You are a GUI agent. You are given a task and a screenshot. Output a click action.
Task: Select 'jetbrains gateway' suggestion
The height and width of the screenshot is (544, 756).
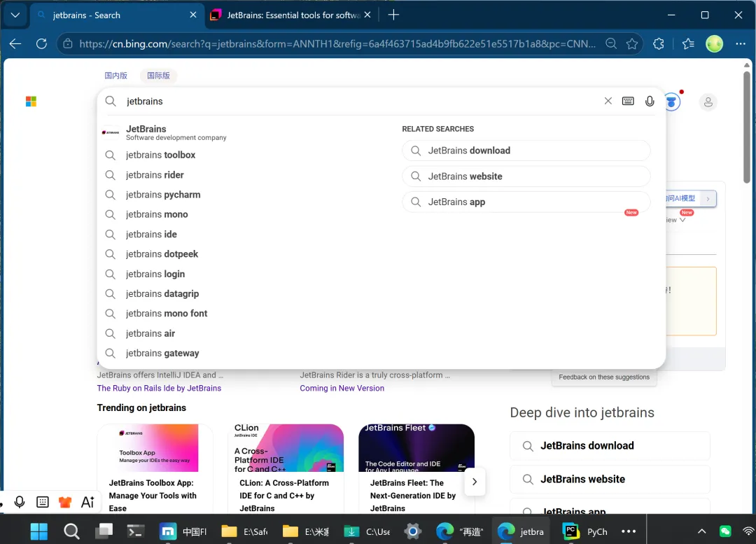pyautogui.click(x=246, y=353)
